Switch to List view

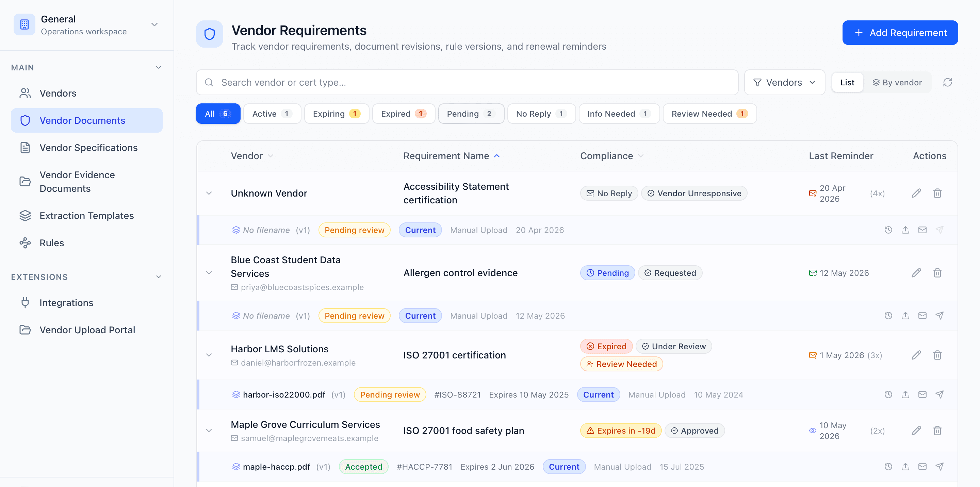[x=847, y=82]
